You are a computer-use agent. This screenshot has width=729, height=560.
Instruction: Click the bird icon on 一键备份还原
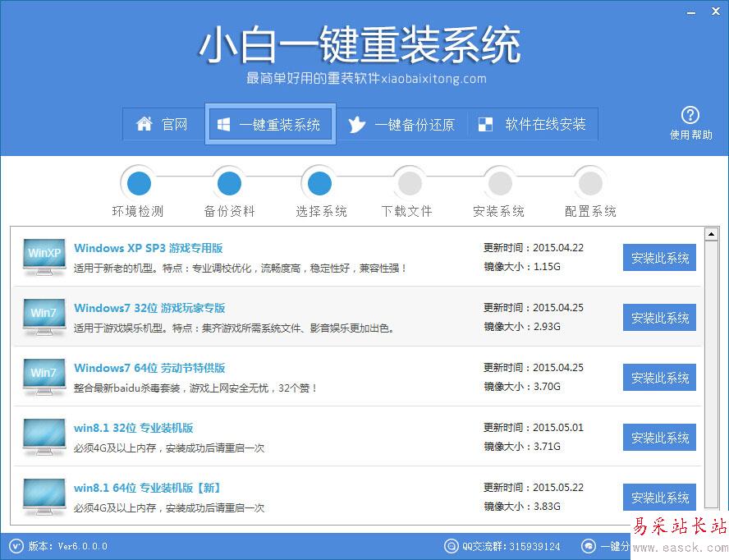click(x=356, y=124)
